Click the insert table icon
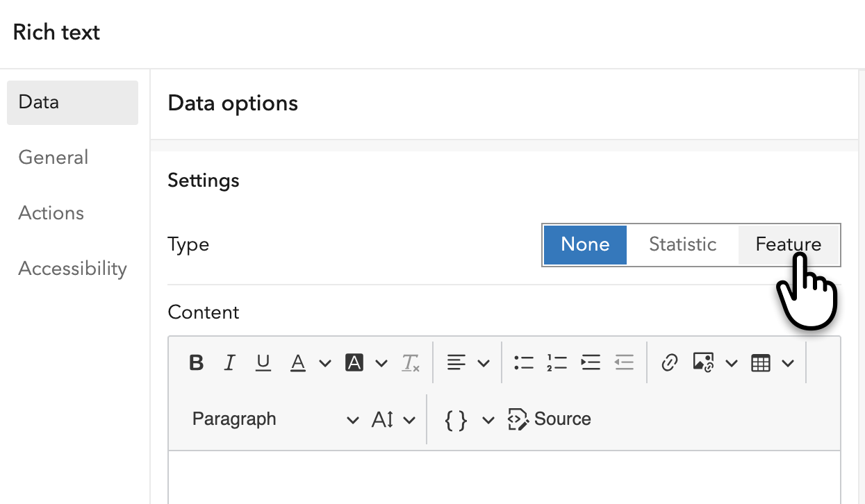 tap(761, 362)
